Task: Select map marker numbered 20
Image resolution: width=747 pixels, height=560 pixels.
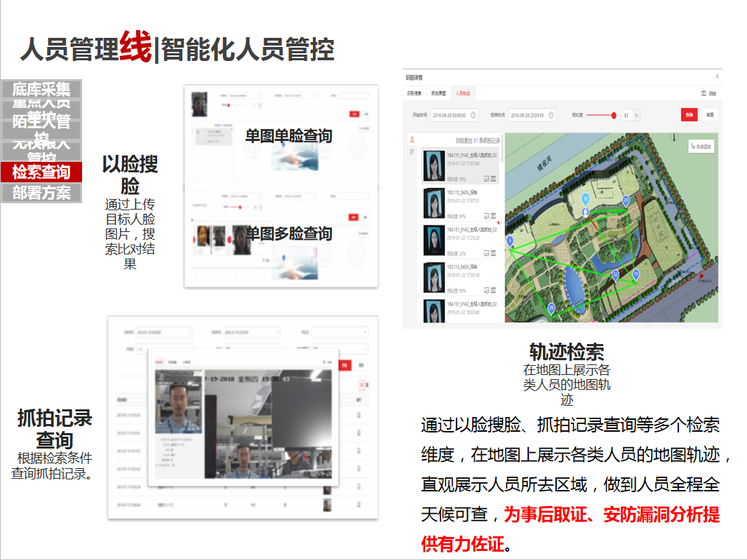Action: [x=626, y=200]
